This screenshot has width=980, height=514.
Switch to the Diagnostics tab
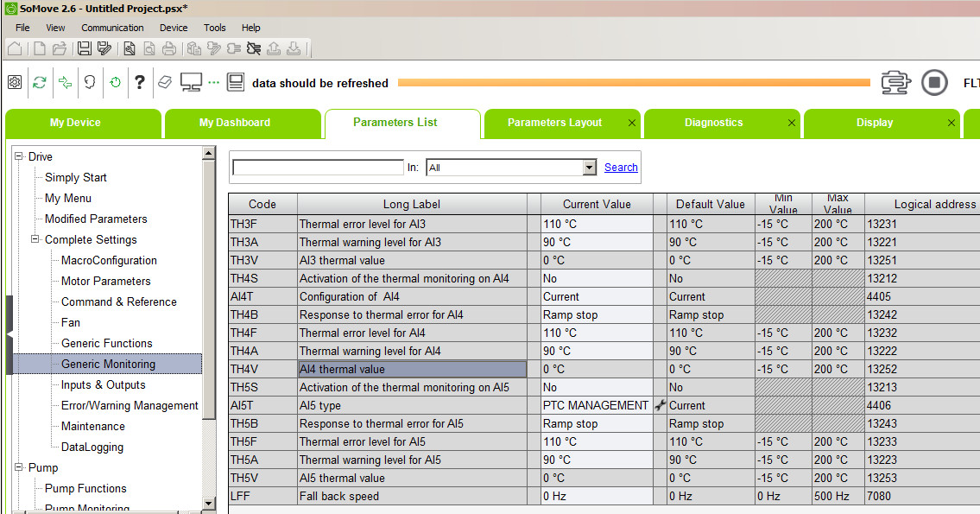pyautogui.click(x=721, y=124)
